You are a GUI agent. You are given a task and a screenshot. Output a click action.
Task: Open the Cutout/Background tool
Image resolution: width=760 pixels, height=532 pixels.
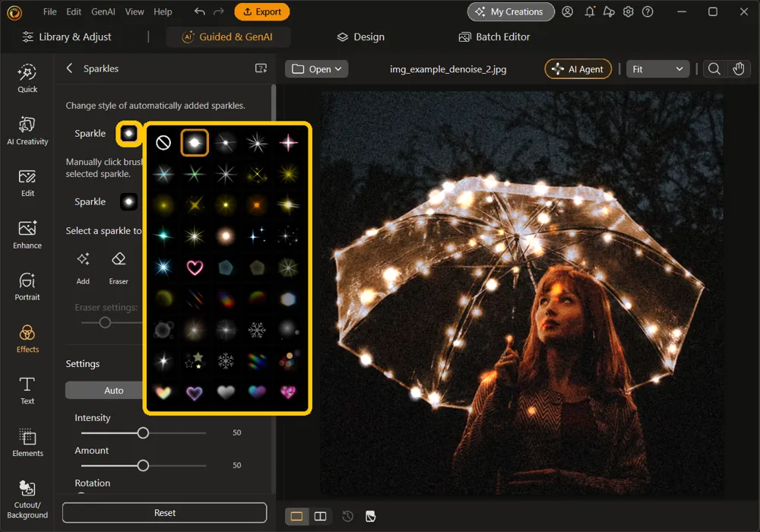coord(27,499)
